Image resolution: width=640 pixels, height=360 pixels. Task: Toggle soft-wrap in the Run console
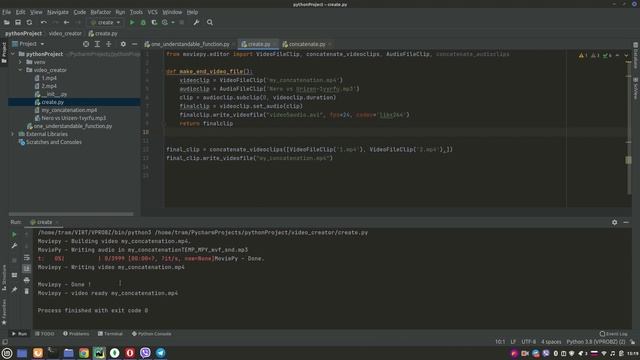[x=27, y=258]
